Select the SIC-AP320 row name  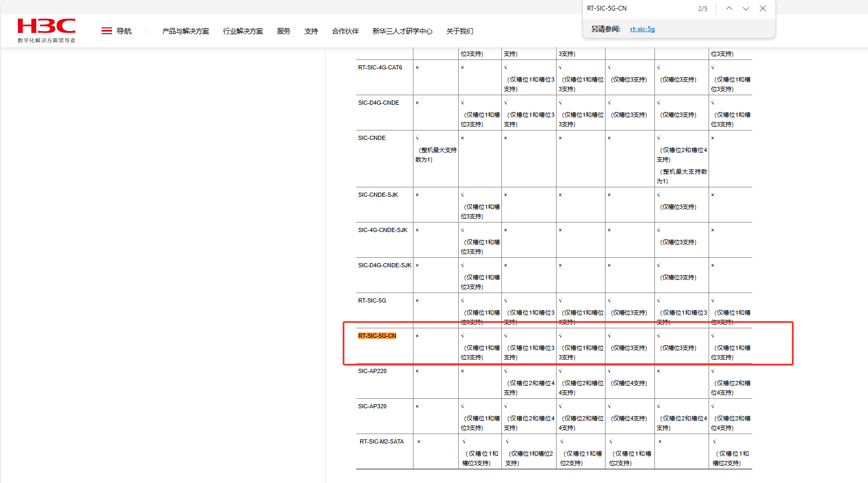tap(372, 406)
